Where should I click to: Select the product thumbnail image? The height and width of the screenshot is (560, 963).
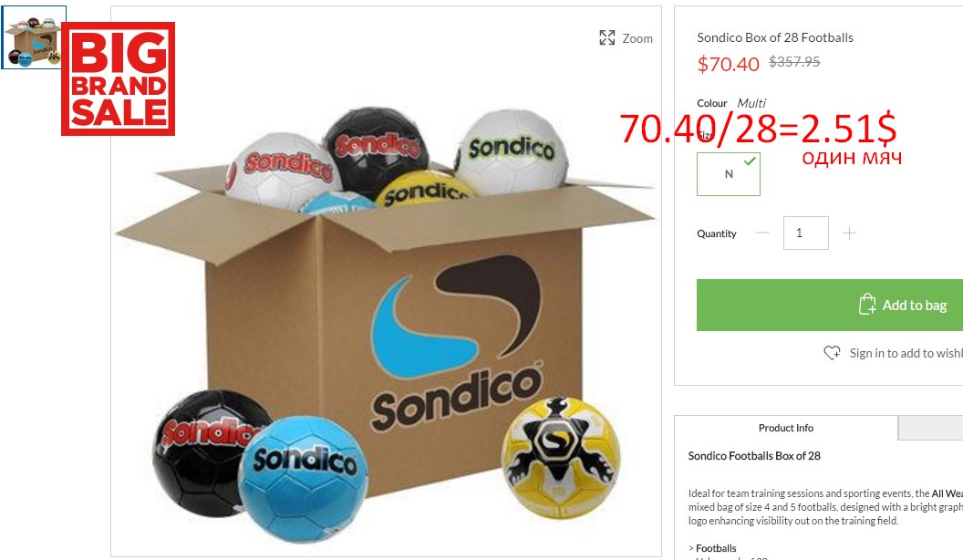[x=34, y=37]
